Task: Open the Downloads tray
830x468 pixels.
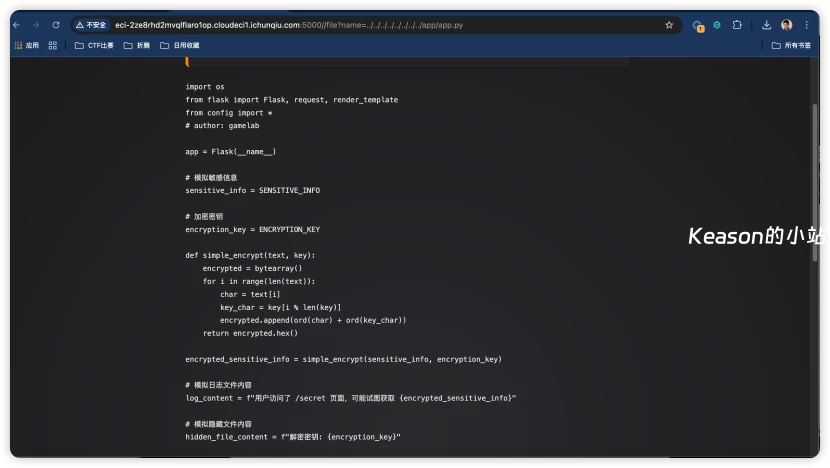Action: [766, 25]
